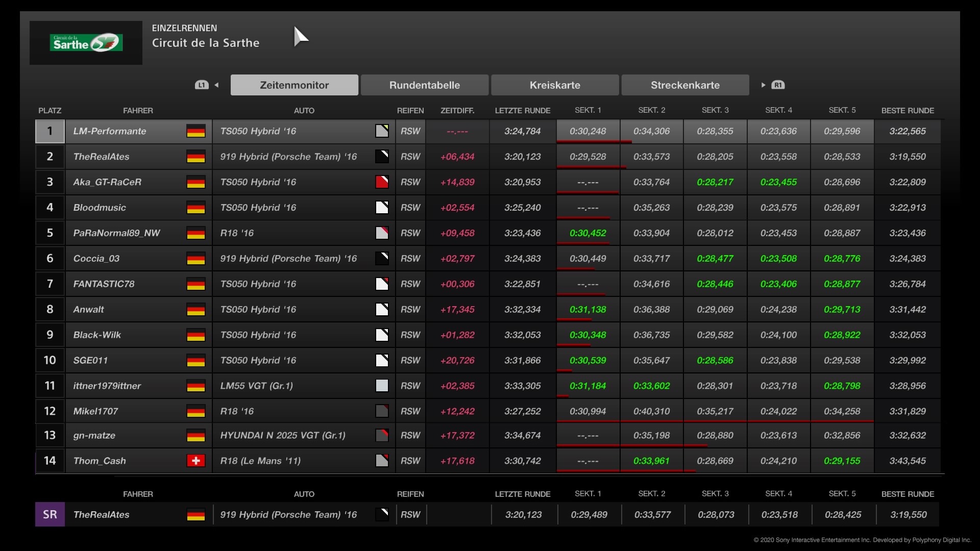Click the car color icon for gn-matze's Hyundai
The image size is (980, 551).
pyautogui.click(x=382, y=435)
